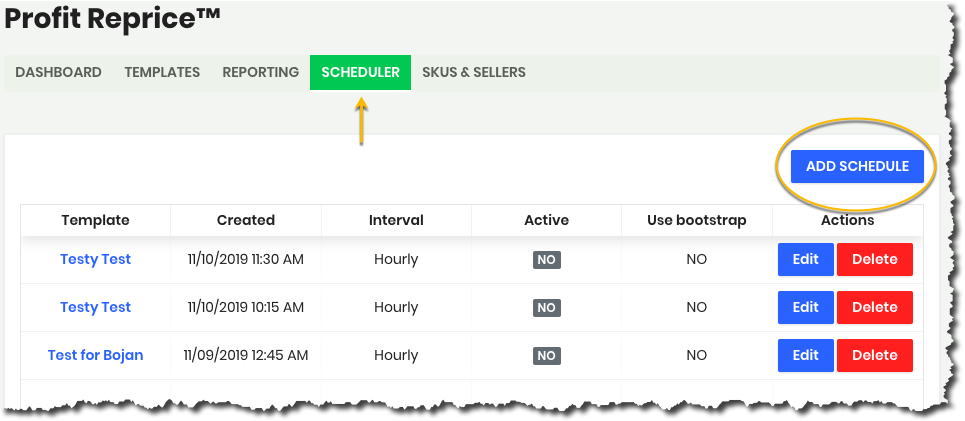Viewport: 965px width, 421px height.
Task: Click Use bootstrap NO in 10:15 AM row
Action: [697, 307]
